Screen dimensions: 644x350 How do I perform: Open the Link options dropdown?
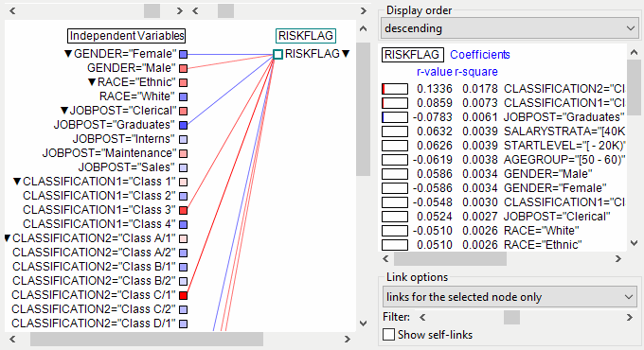(x=510, y=297)
